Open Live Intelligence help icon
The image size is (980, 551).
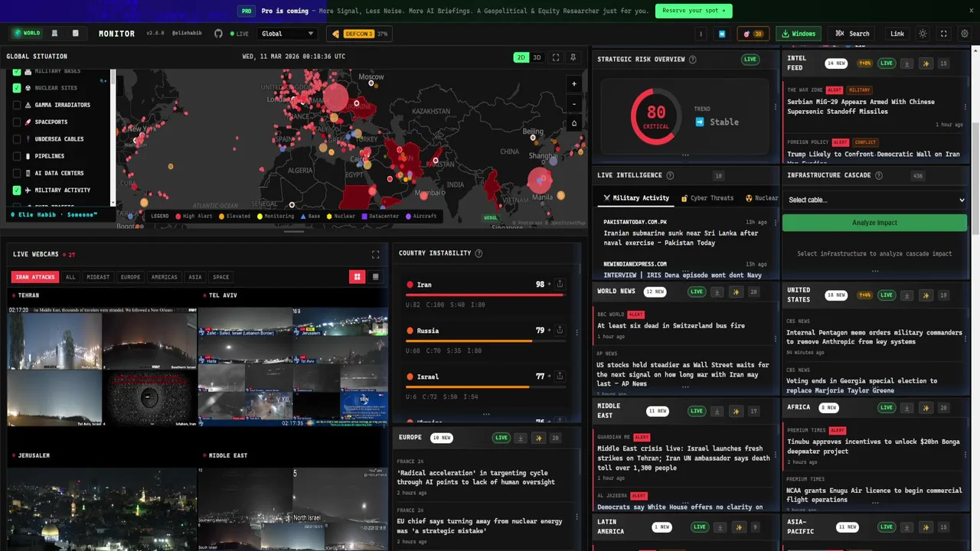tap(670, 175)
